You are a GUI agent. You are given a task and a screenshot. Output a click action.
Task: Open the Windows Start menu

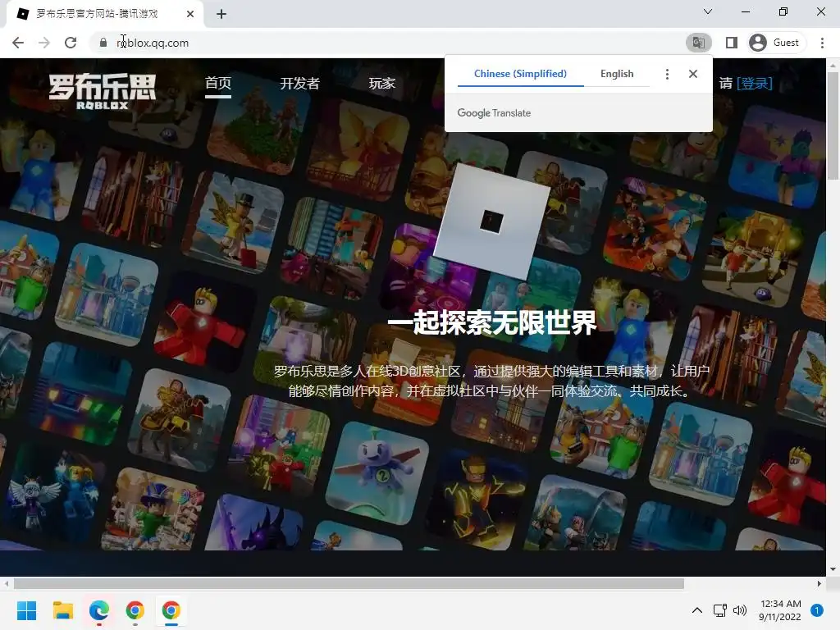tap(26, 610)
